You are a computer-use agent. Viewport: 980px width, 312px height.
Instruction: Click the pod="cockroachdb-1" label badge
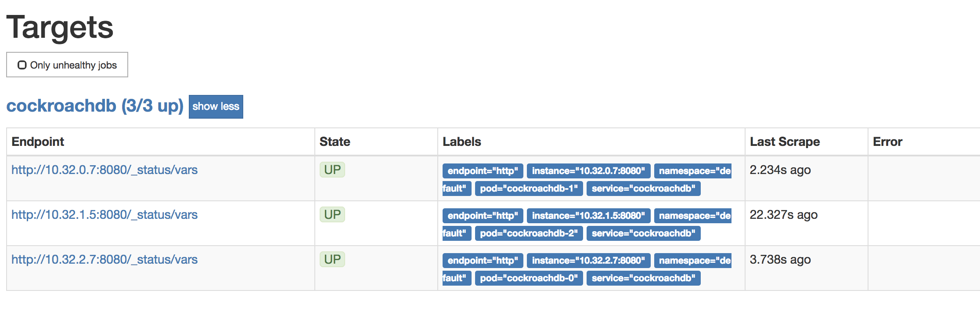pyautogui.click(x=529, y=189)
